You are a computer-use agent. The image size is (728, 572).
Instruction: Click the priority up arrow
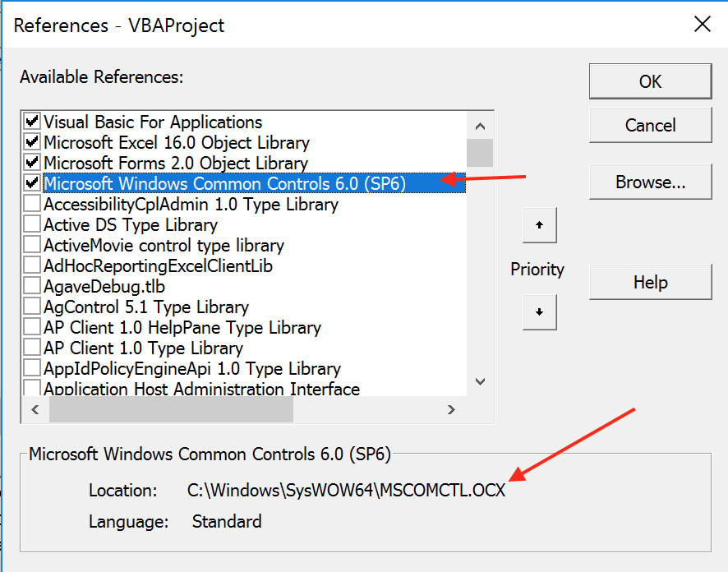point(540,225)
